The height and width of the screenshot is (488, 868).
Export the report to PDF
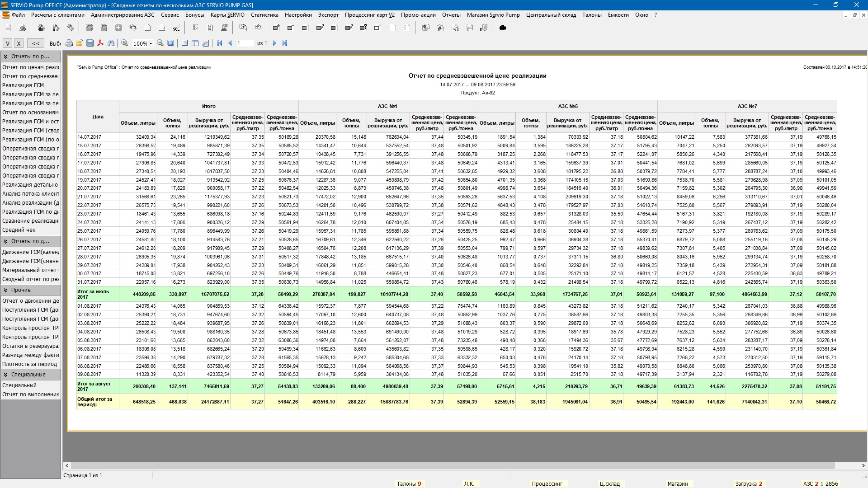click(100, 43)
